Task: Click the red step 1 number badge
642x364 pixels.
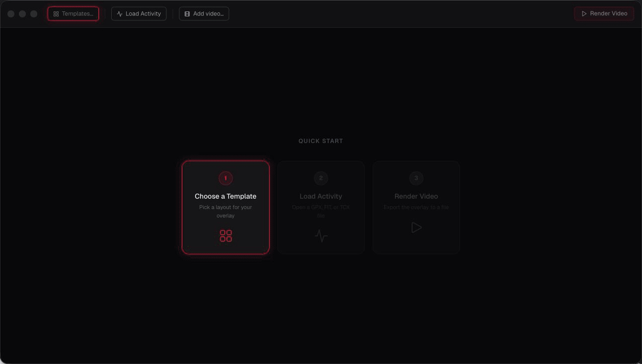Action: tap(225, 178)
